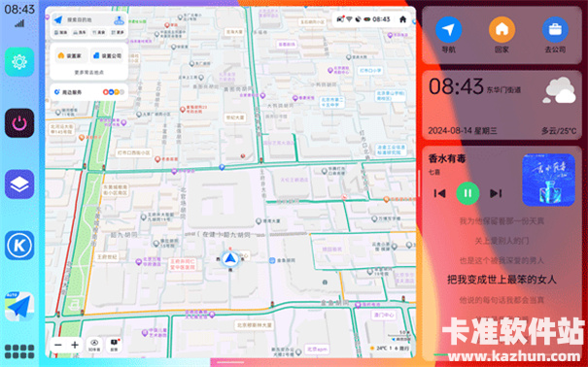Image resolution: width=588 pixels, height=367 pixels.
Task: Tap the blue 导航 navigation shortcut
Action: pos(448,30)
